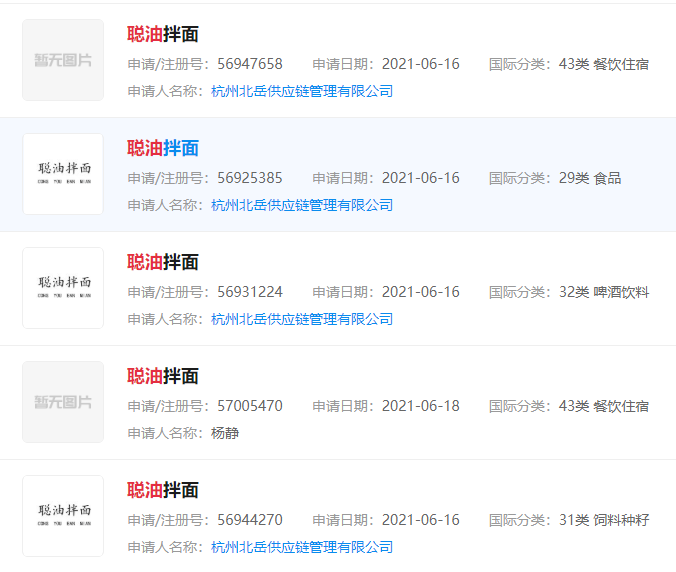Click application date 2021-06-18
Viewport: 676px width, 572px height.
point(421,406)
